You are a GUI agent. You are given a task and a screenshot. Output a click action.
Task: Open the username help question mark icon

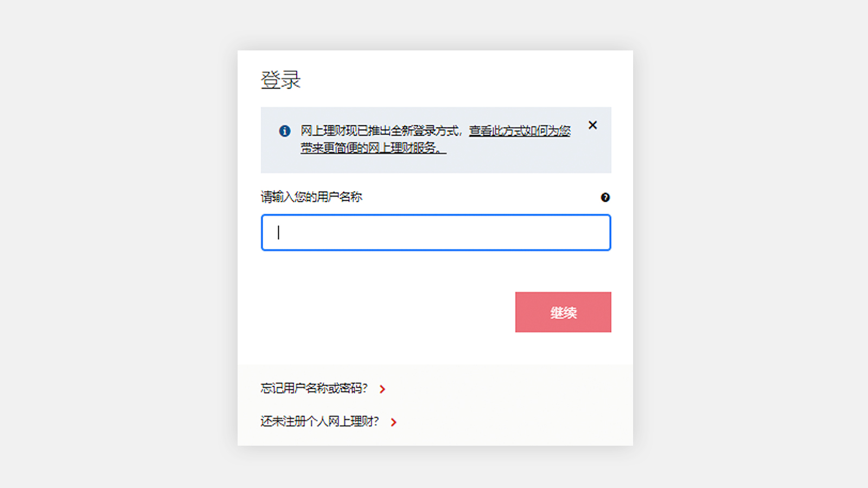point(605,197)
